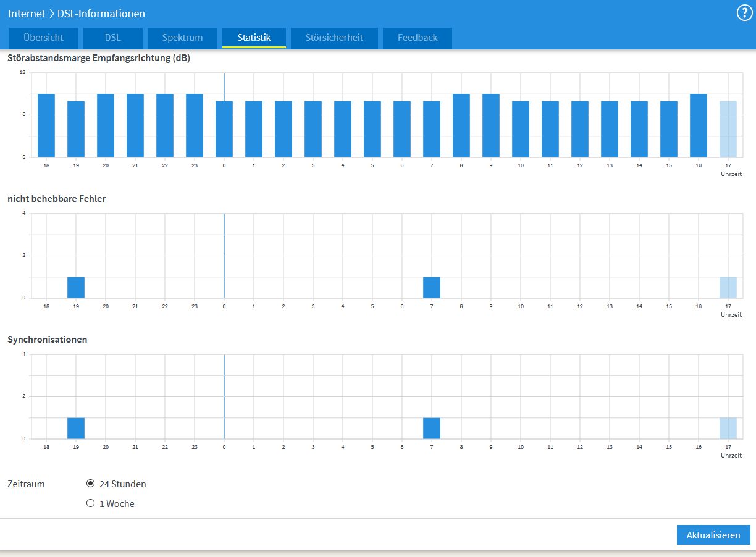Open the DSL tab
756x557 pixels.
(x=113, y=38)
